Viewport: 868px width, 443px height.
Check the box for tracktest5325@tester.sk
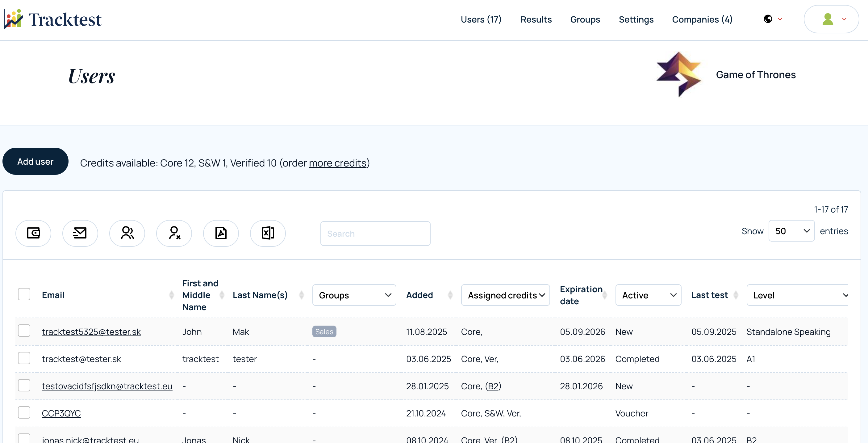coord(24,331)
